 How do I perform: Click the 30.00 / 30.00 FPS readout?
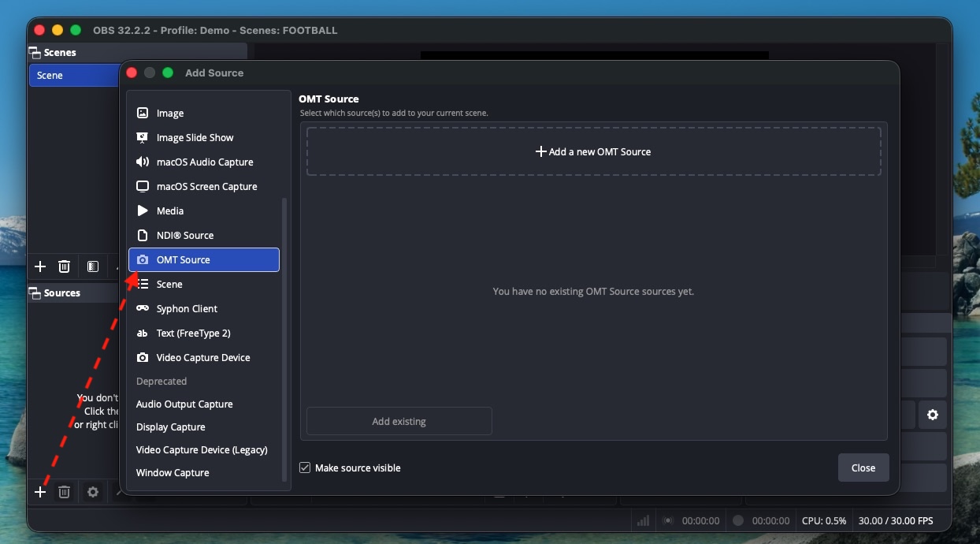point(896,520)
